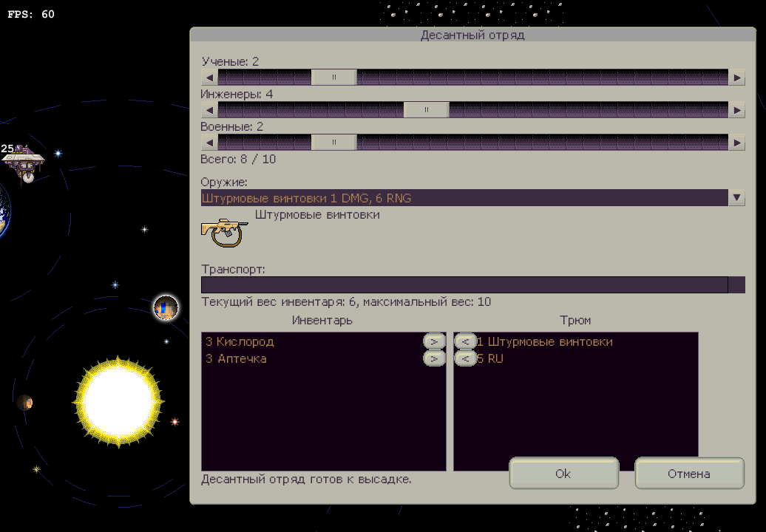This screenshot has width=766, height=532.
Task: Click the yellow sun in the star system
Action: (x=118, y=402)
